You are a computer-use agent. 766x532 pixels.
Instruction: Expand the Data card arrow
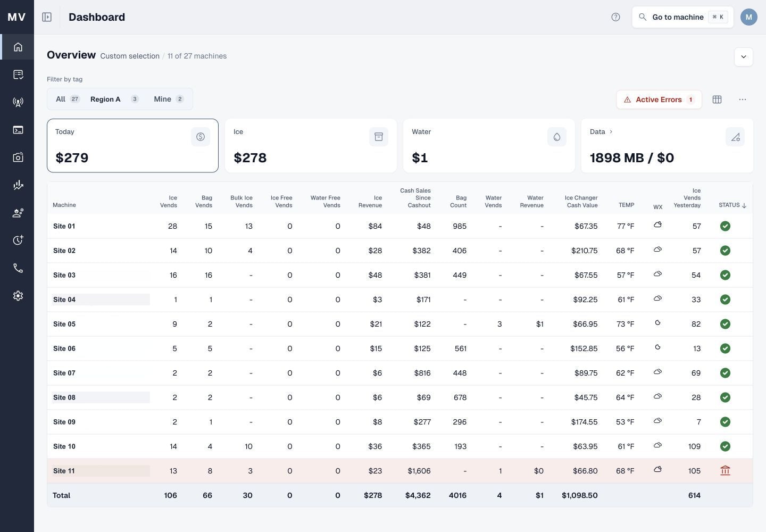tap(611, 131)
